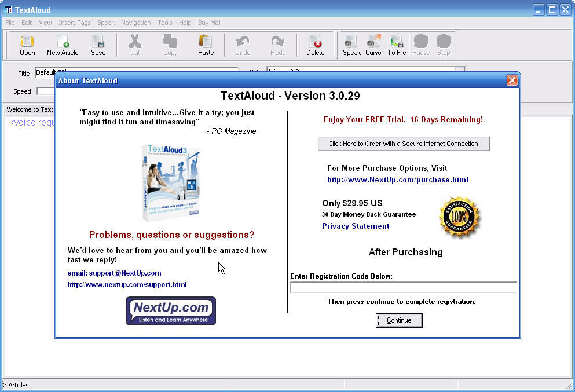Click the TextAloud title bar app icon

(8, 9)
